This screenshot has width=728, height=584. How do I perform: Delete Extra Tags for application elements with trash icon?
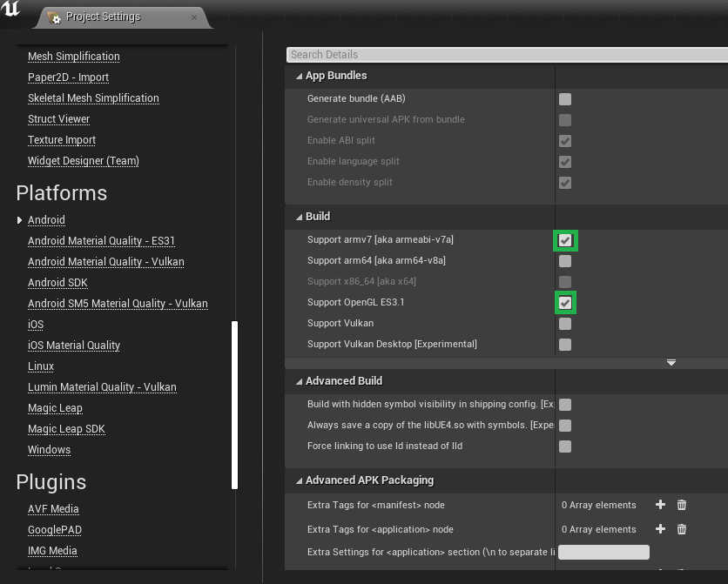[x=681, y=529]
